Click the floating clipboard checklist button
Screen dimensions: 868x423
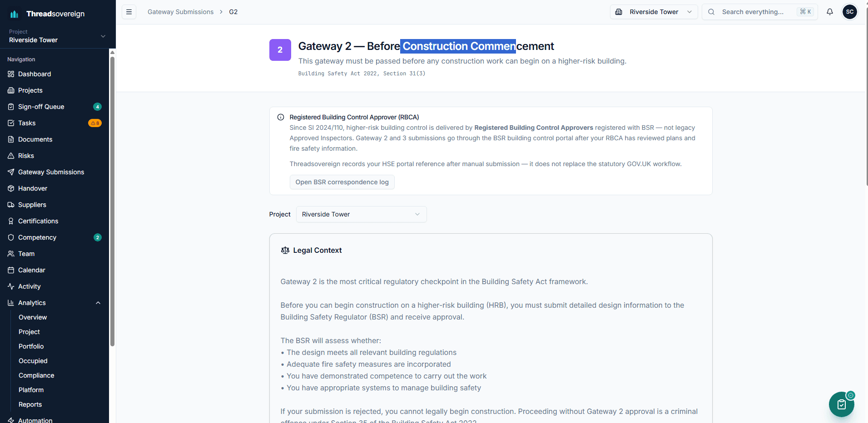point(842,404)
